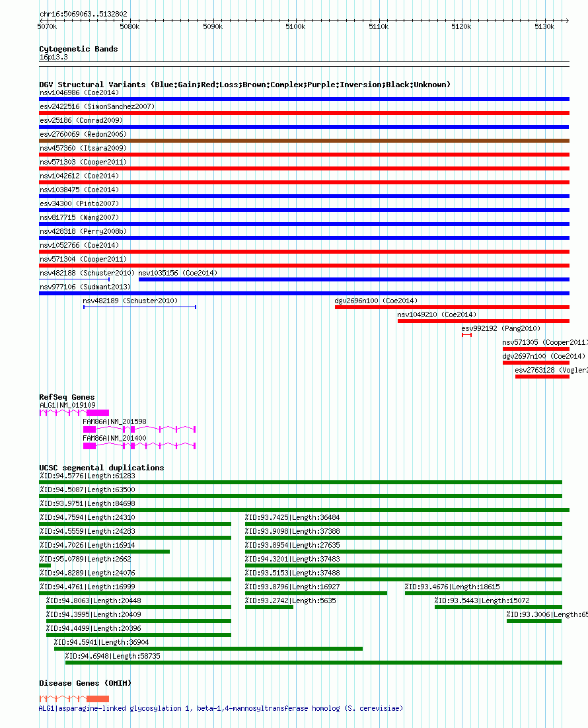
Task: Select %ID:94.4761|Length:16999 duplication label
Action: [x=87, y=587]
